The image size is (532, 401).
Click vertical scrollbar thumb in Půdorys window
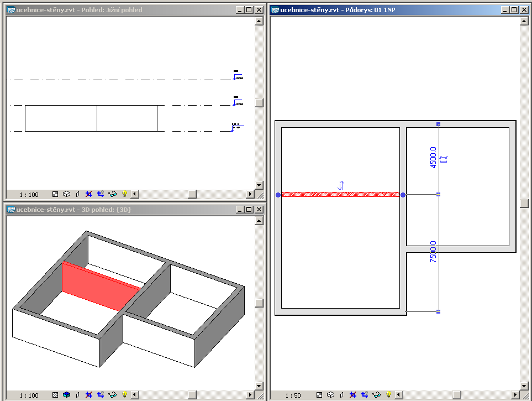(x=524, y=204)
